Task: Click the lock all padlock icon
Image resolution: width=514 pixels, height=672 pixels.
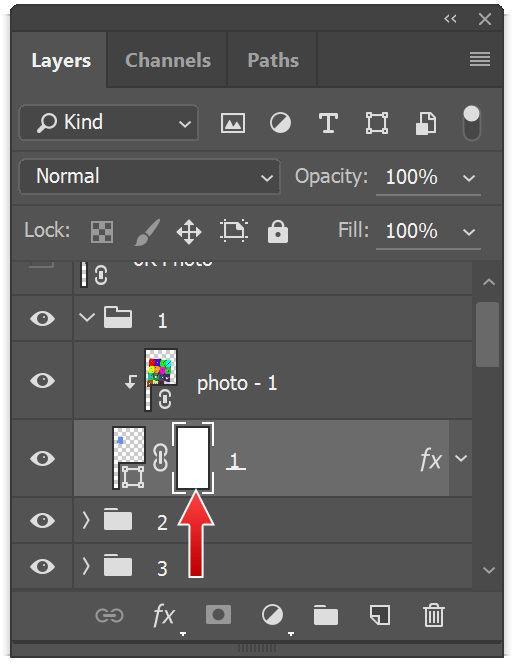Action: [x=278, y=232]
